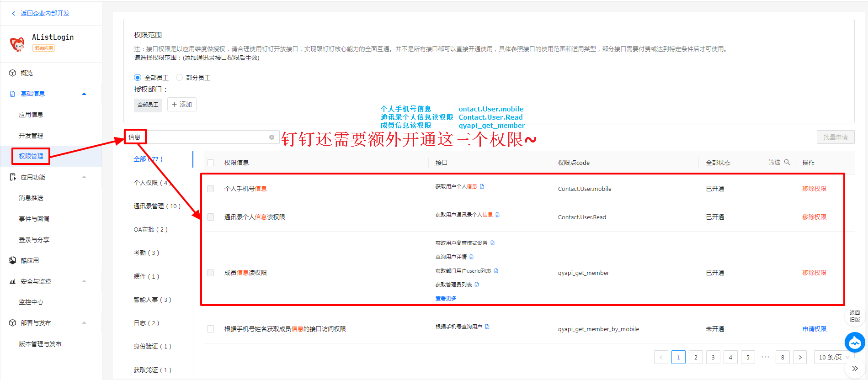Click the 应用功能 icon in sidebar
The height and width of the screenshot is (380, 868).
tap(13, 177)
